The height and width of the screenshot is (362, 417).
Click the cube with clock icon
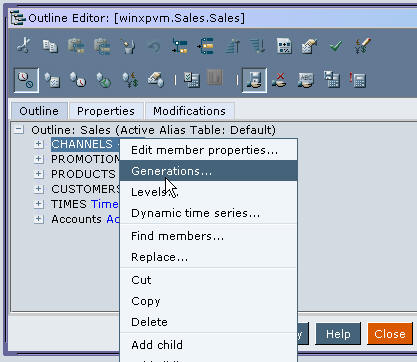click(78, 80)
